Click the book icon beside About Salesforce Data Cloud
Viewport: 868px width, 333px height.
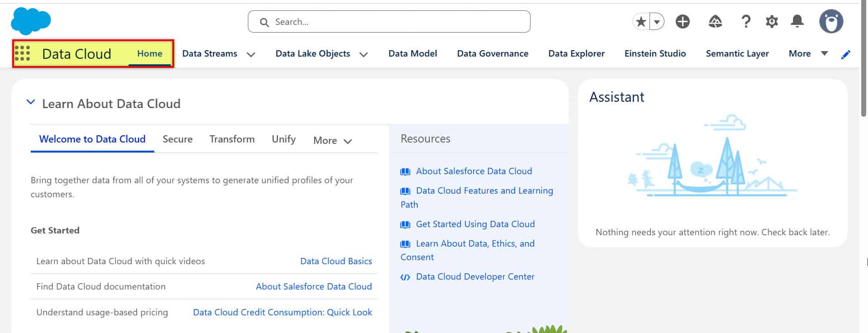pos(405,171)
